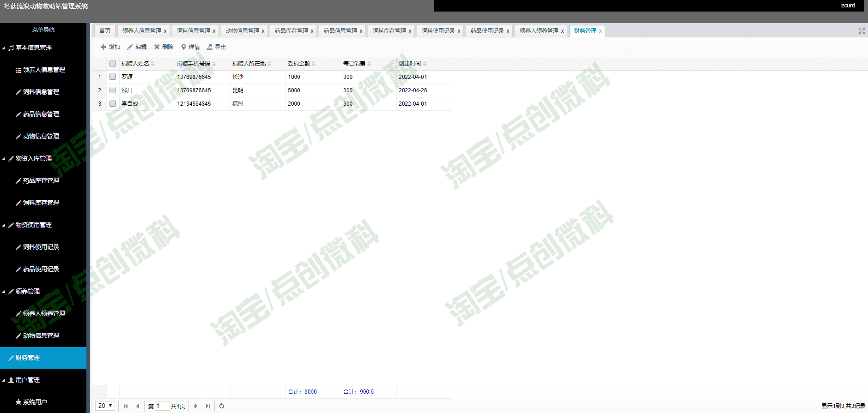This screenshot has width=868, height=413.
Task: Click the zcurd user name at top
Action: click(x=848, y=6)
